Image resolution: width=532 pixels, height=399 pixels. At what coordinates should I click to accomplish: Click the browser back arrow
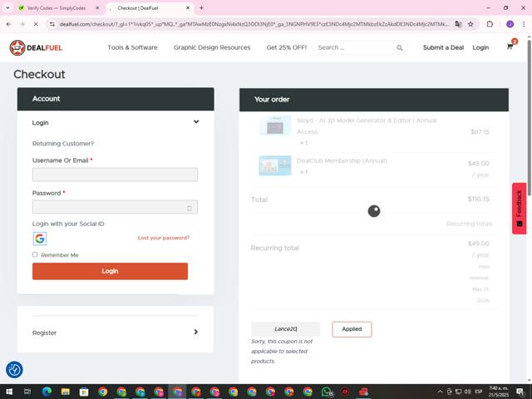(x=9, y=24)
